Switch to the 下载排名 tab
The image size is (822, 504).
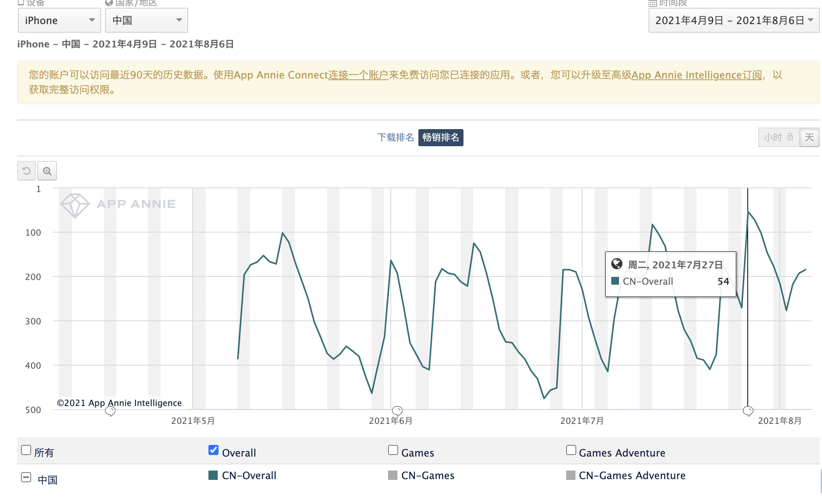pos(395,137)
